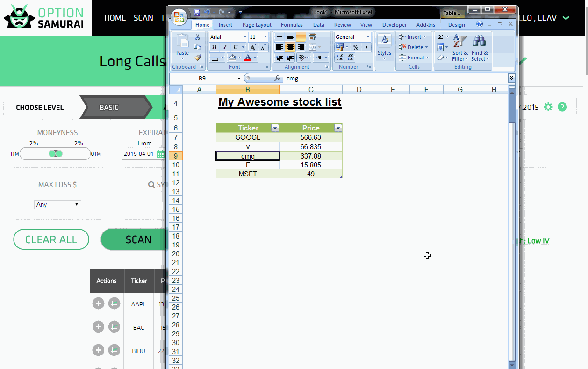Click the insert function fx button

coord(277,79)
